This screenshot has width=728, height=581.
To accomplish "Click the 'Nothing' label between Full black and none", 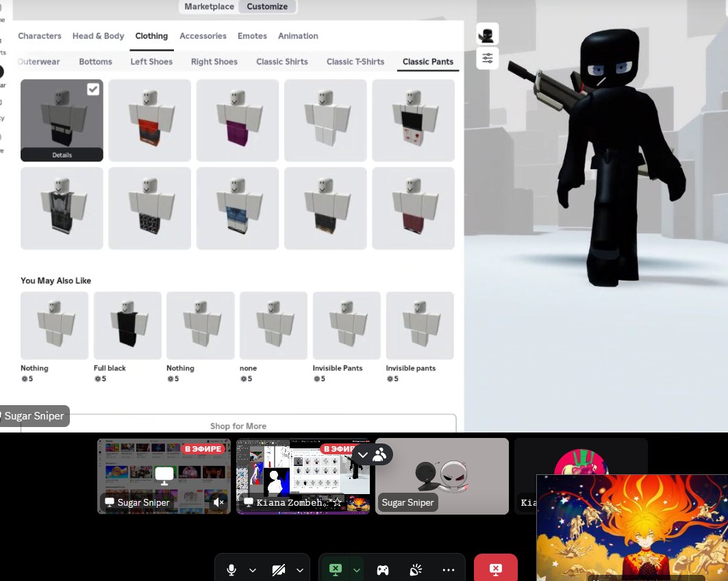I will pos(180,368).
